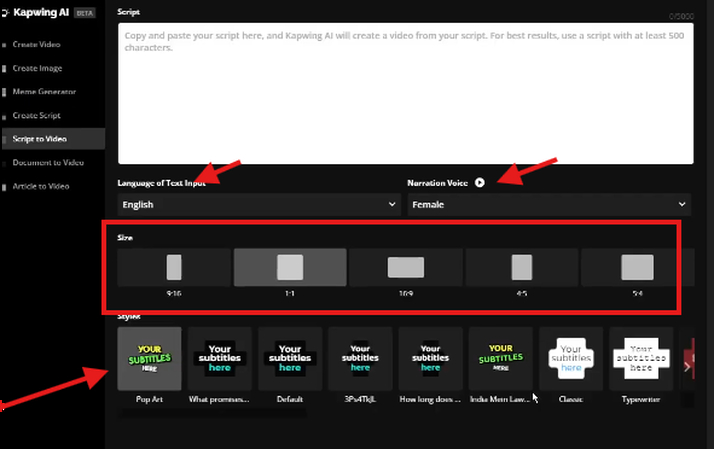
Task: Click the Narration Voice label
Action: [x=437, y=183]
